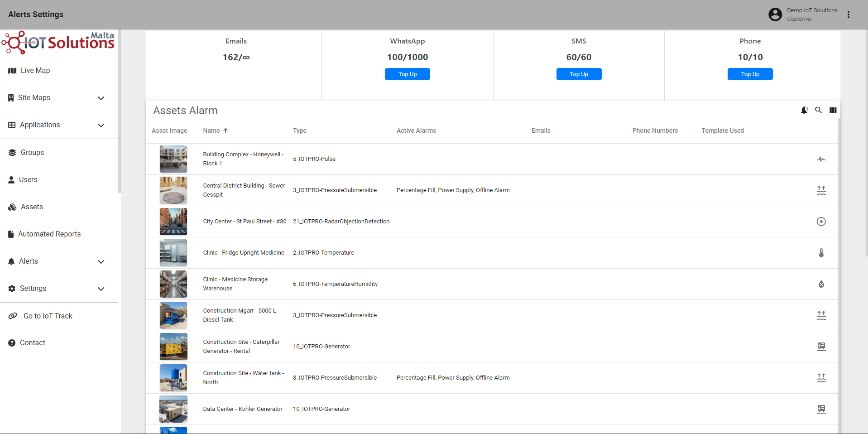Image resolution: width=868 pixels, height=434 pixels.
Task: Open Groups page
Action: [32, 153]
